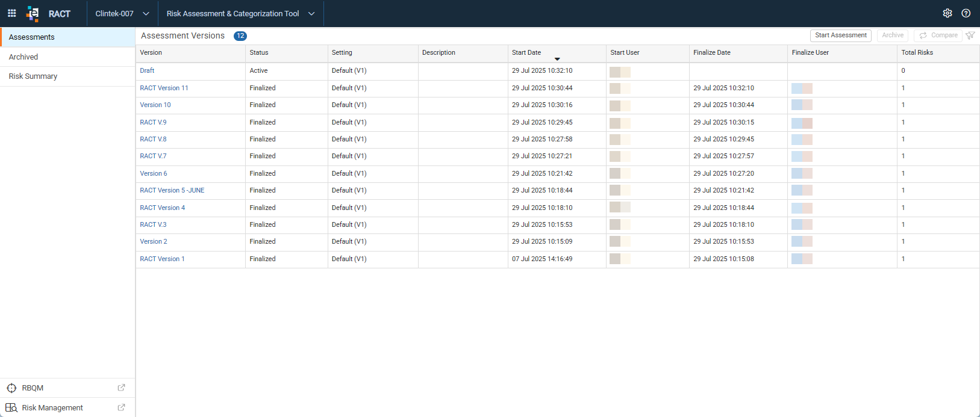980x417 pixels.
Task: Open the RACT V.3 link
Action: coord(153,225)
